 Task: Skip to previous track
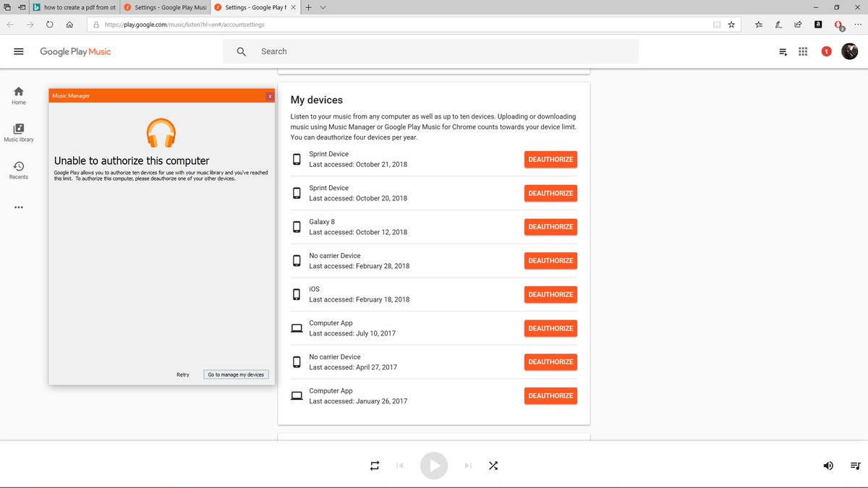click(x=400, y=466)
